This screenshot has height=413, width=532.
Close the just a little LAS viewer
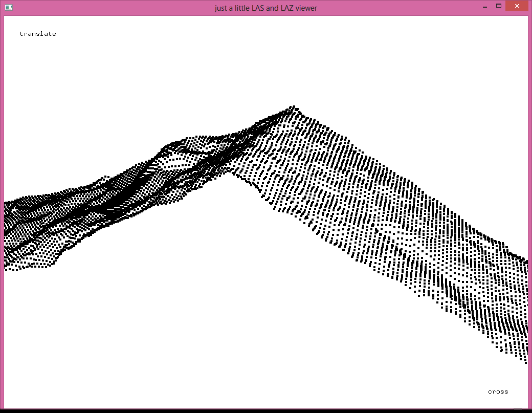tap(517, 6)
